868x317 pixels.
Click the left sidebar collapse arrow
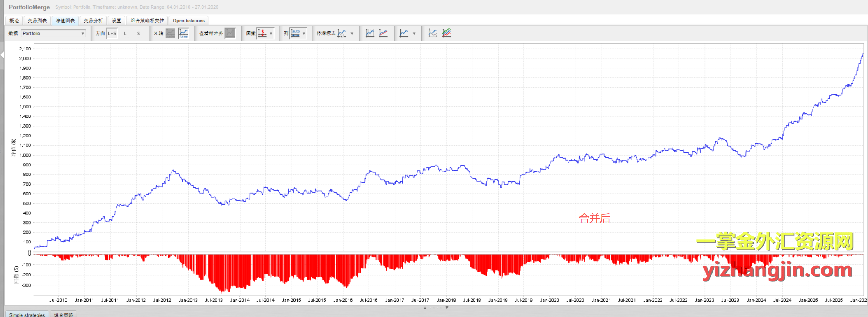point(2,55)
